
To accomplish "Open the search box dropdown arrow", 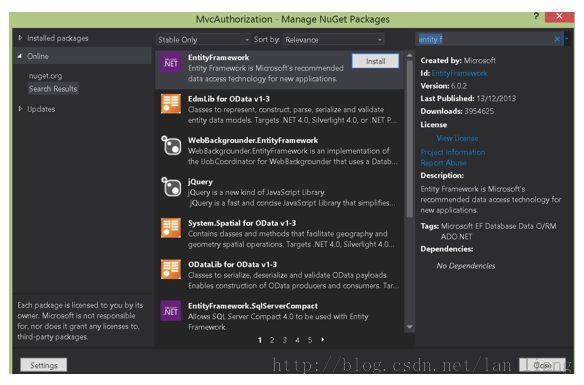I will pos(566,39).
